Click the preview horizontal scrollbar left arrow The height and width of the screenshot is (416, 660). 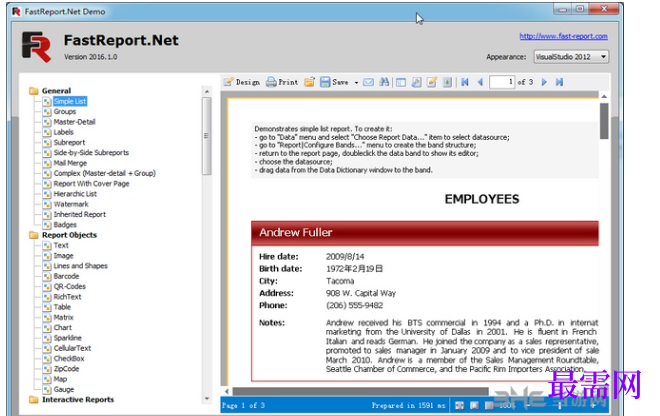pos(226,391)
